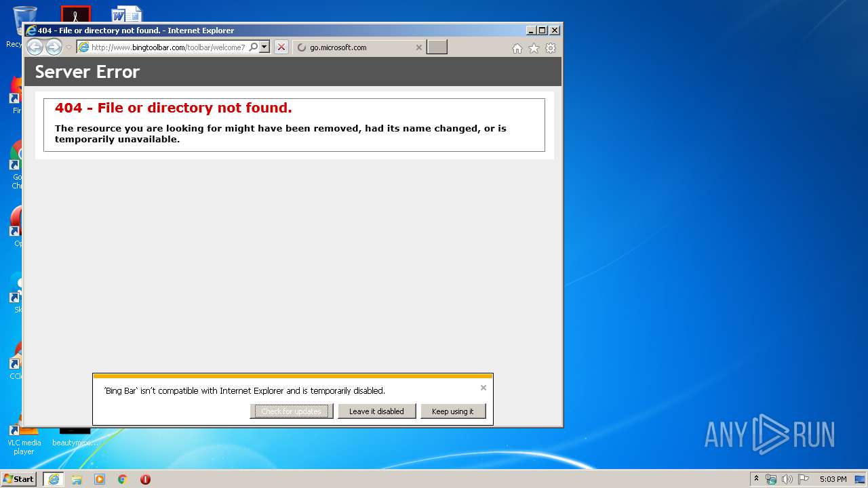868x488 pixels.
Task: Open Internet Explorer Tools gear menu
Action: [x=551, y=48]
